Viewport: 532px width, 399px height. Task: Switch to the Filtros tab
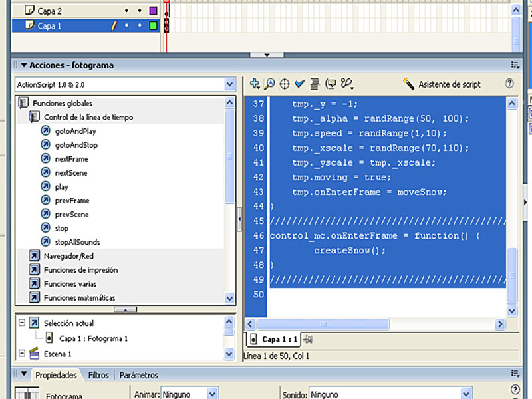(x=98, y=375)
